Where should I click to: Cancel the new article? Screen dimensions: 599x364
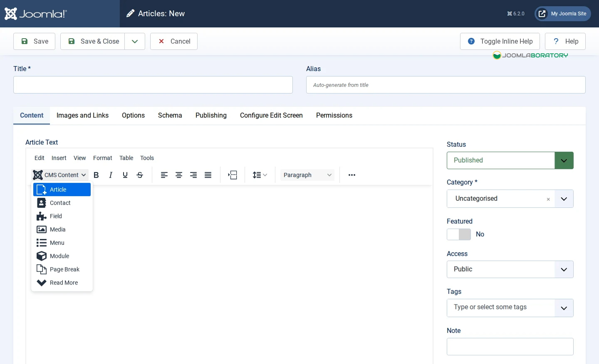click(x=174, y=41)
